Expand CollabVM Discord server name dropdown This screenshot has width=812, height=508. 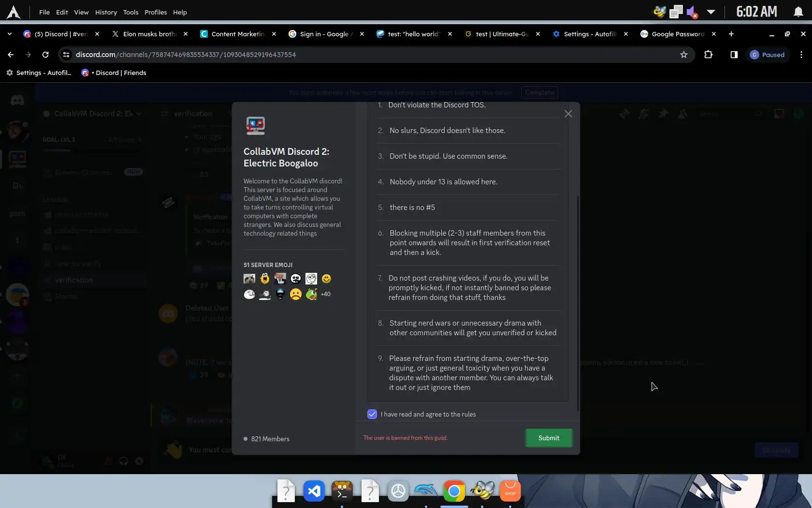point(93,114)
